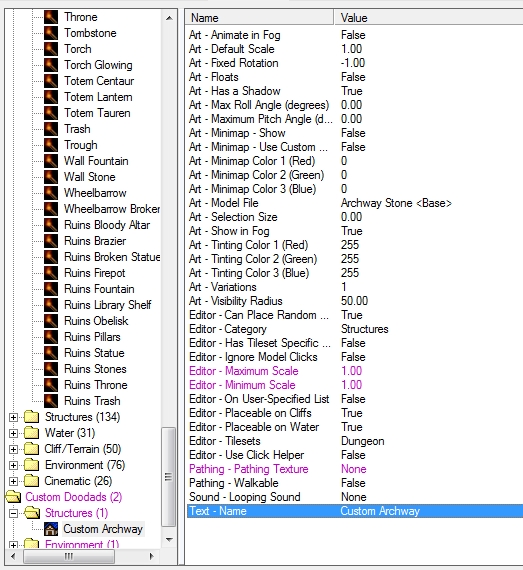Click the Custom Archway house icon
The height and width of the screenshot is (570, 523).
coord(51,529)
